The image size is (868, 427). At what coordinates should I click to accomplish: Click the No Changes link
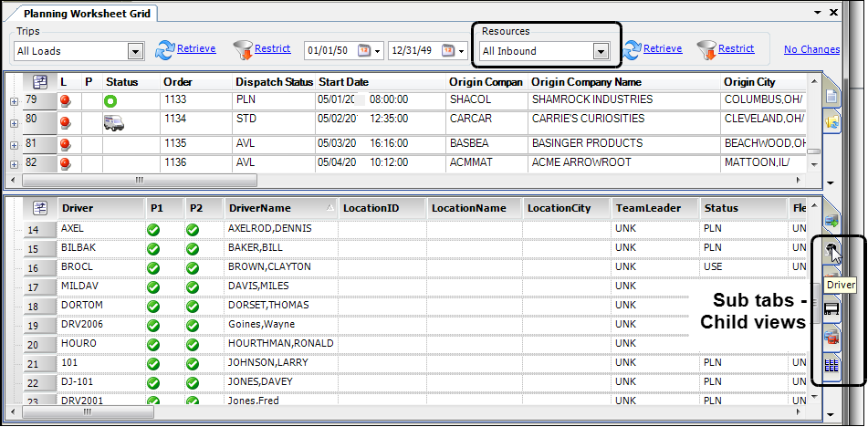click(811, 49)
